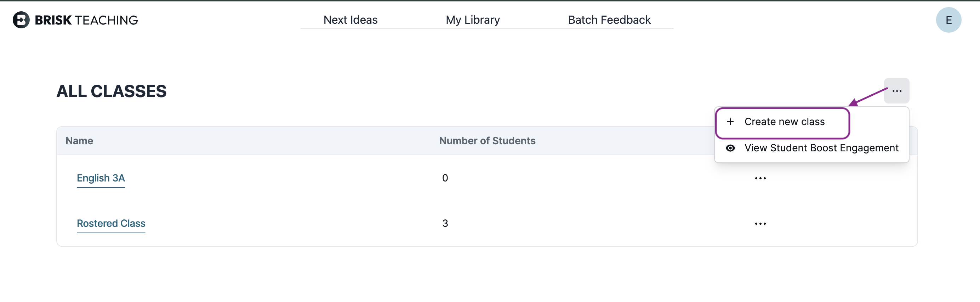
Task: Click the plus icon beside Create new class
Action: 731,122
